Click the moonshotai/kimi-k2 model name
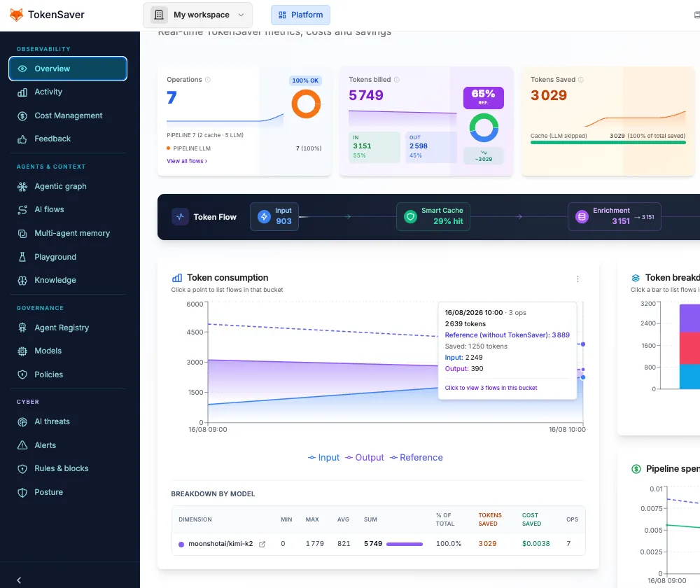The image size is (700, 588). 220,544
